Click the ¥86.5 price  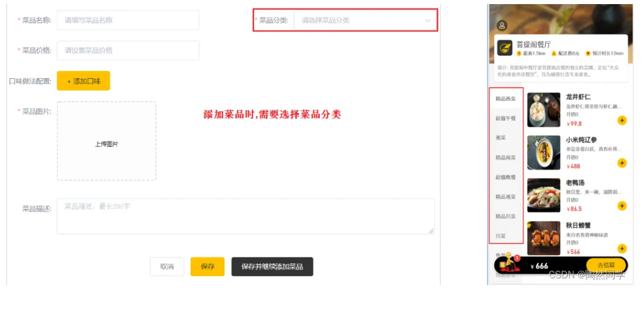coord(574,209)
